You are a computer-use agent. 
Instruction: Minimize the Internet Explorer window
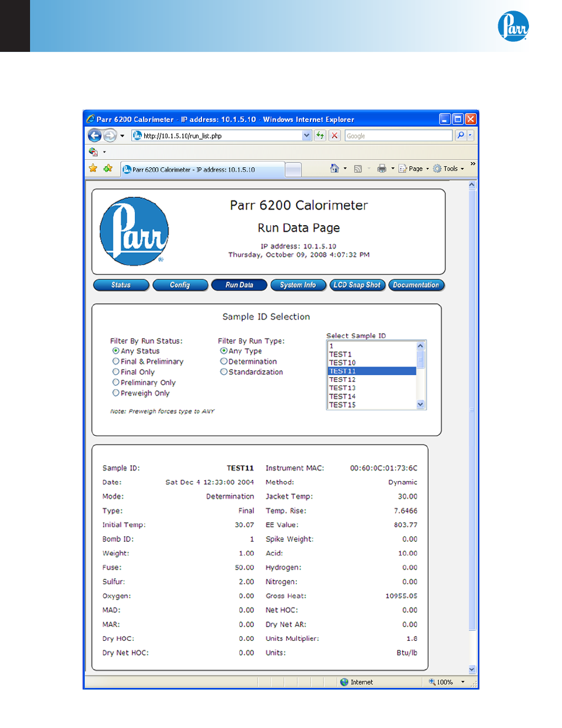445,119
